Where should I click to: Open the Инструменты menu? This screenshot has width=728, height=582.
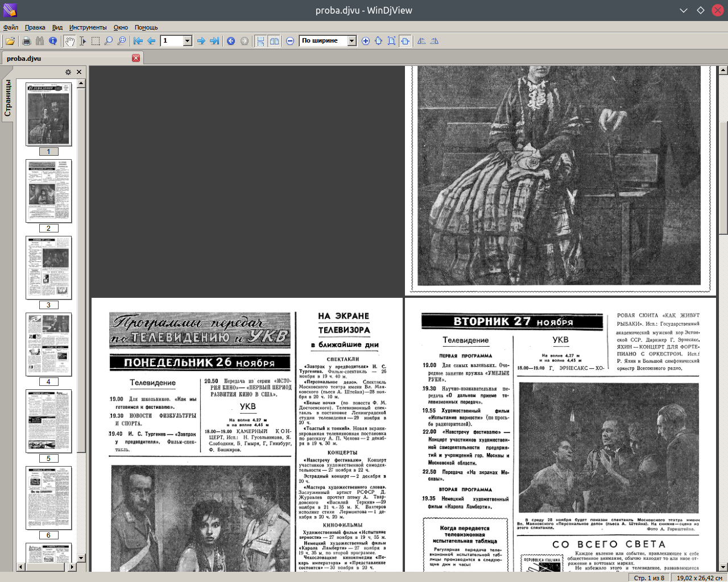[88, 27]
